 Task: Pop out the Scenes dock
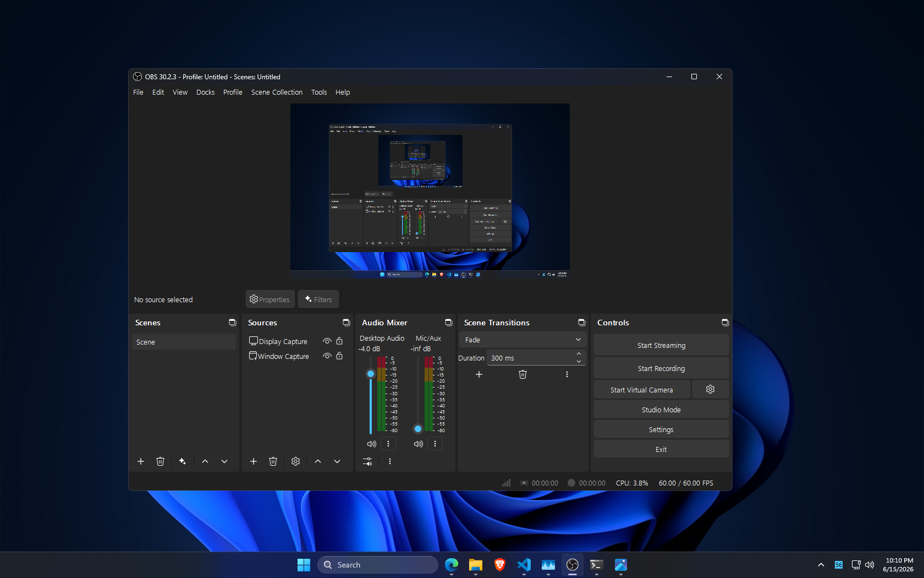[x=233, y=323]
